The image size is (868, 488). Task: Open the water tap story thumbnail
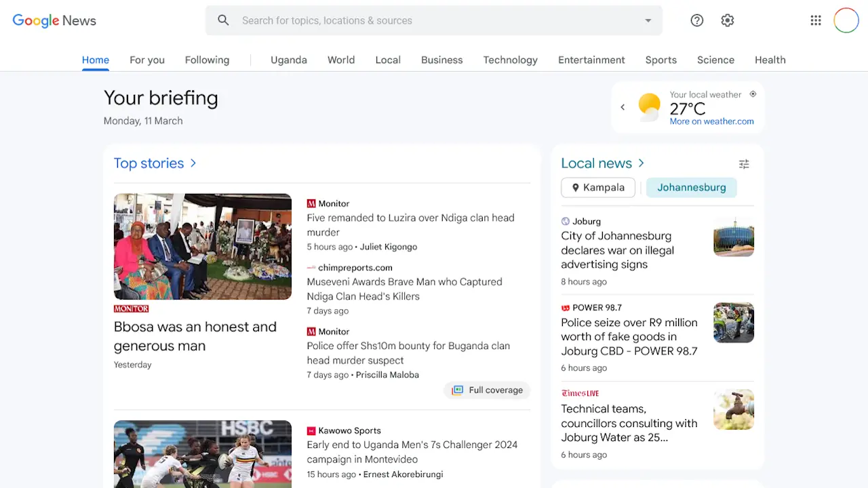tap(734, 409)
